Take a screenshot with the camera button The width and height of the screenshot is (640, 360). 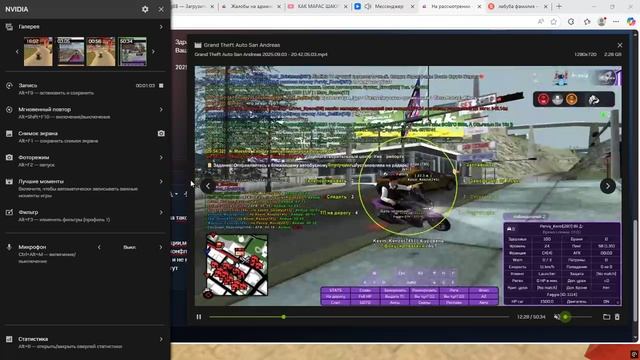(161, 133)
